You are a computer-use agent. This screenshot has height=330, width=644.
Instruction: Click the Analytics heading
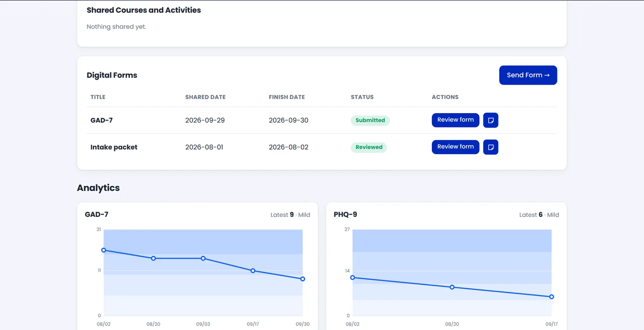coord(98,188)
